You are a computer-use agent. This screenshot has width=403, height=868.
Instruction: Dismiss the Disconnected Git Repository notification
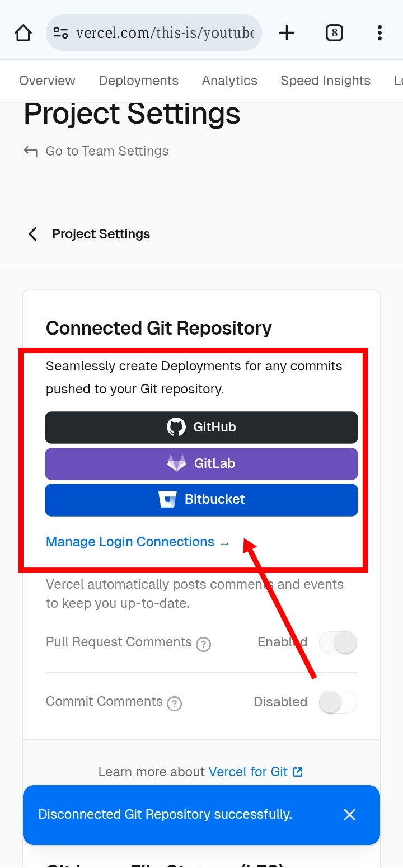(349, 814)
